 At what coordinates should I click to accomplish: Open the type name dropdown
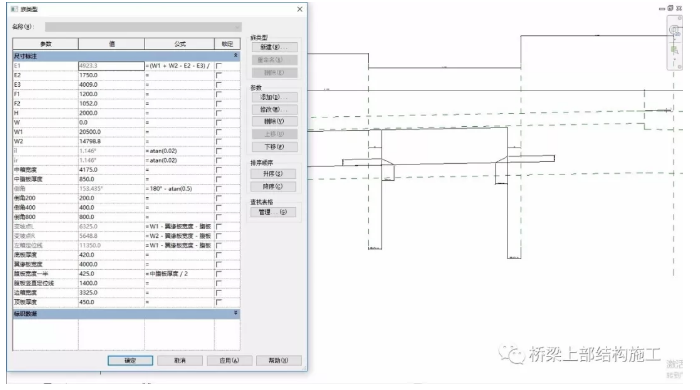click(143, 27)
